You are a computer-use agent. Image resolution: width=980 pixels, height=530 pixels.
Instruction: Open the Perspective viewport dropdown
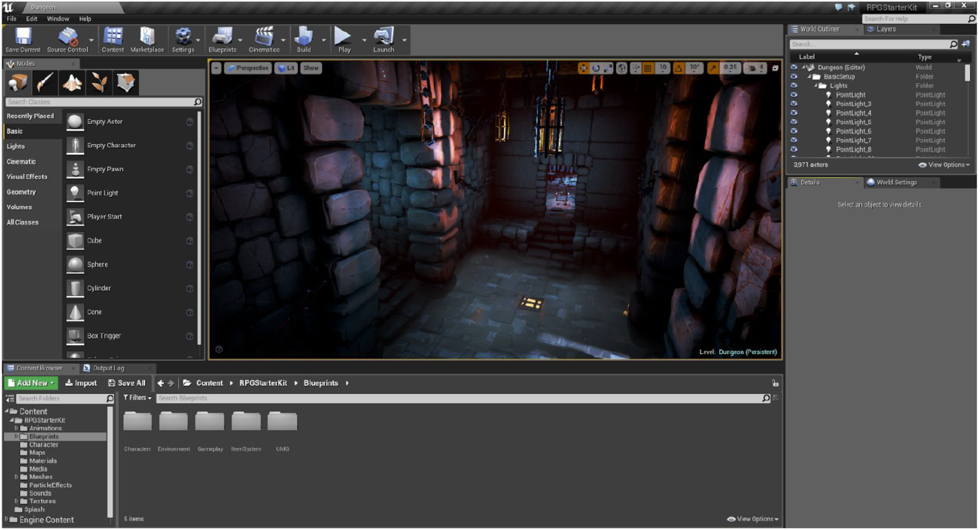point(248,68)
